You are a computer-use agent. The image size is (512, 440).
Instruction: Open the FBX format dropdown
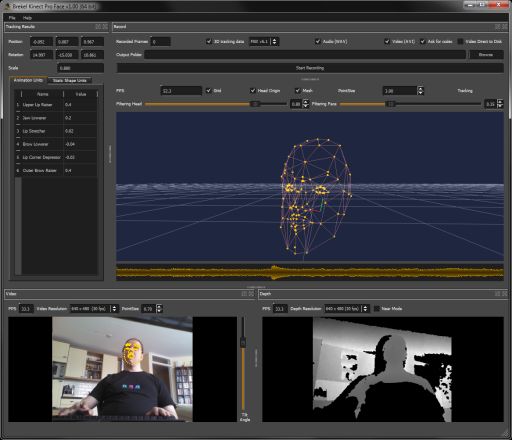tap(264, 41)
